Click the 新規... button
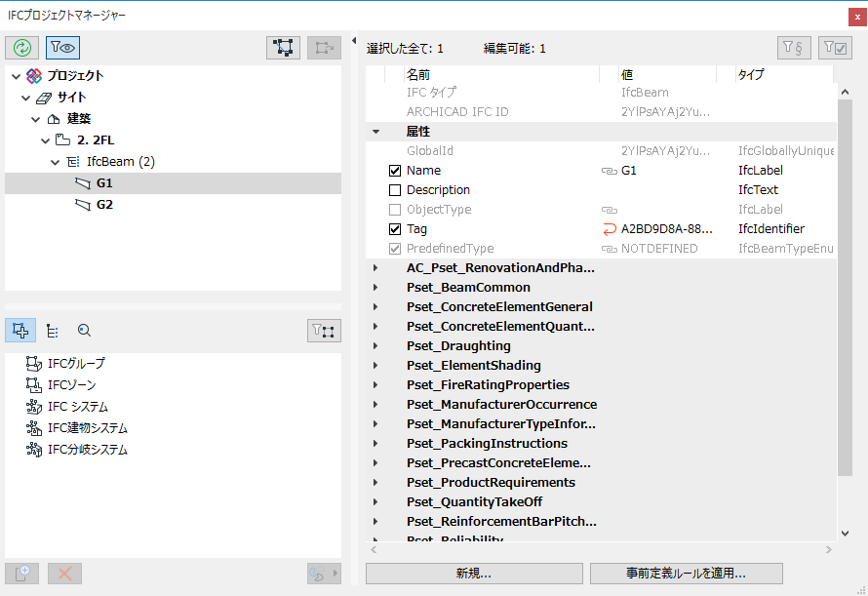Image resolution: width=868 pixels, height=596 pixels. click(474, 574)
